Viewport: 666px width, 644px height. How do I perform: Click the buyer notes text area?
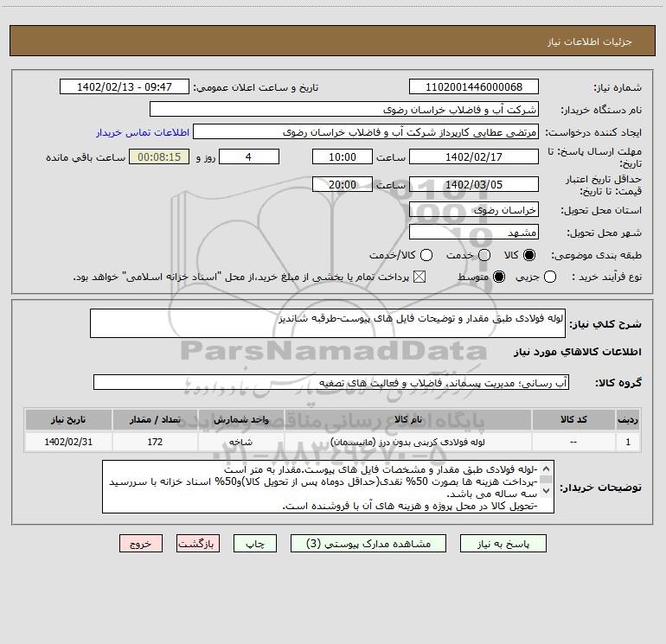pos(328,487)
